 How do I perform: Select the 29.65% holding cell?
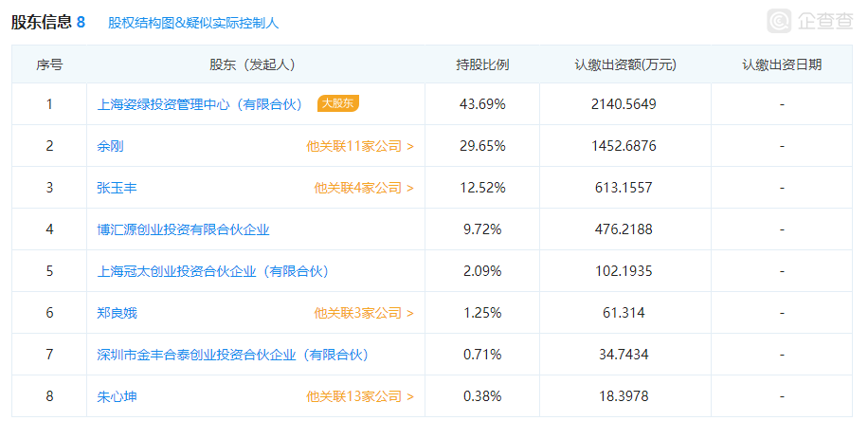tap(482, 146)
